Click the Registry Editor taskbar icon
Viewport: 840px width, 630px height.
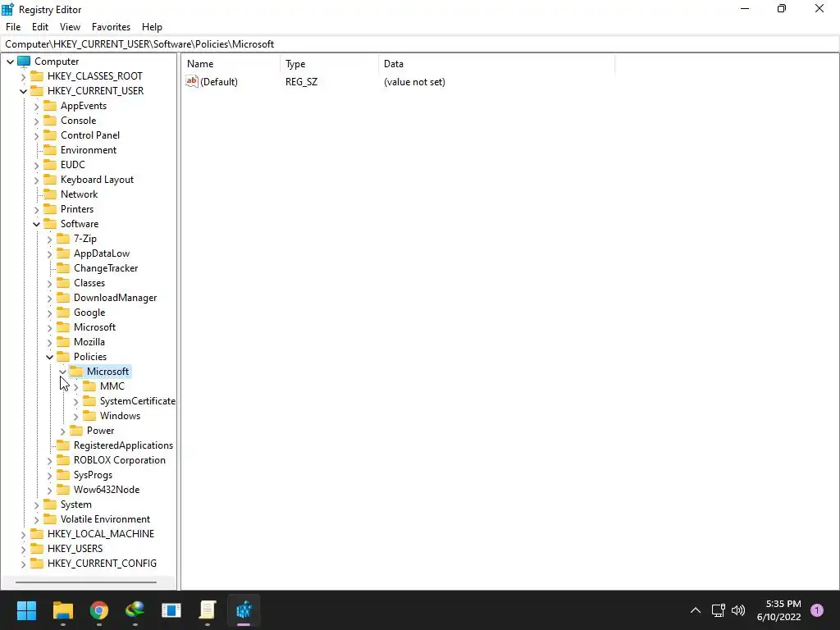click(244, 609)
